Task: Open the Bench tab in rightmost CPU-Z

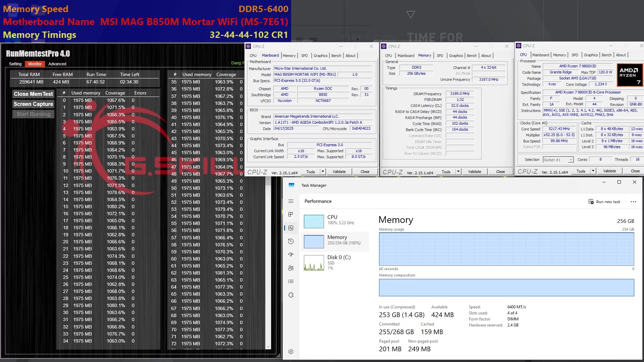Action: point(606,55)
